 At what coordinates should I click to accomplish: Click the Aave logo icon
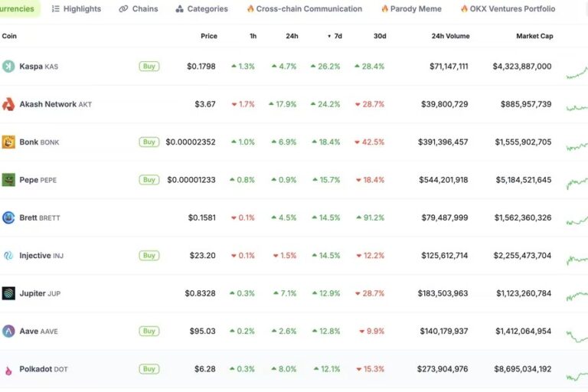pyautogui.click(x=8, y=332)
